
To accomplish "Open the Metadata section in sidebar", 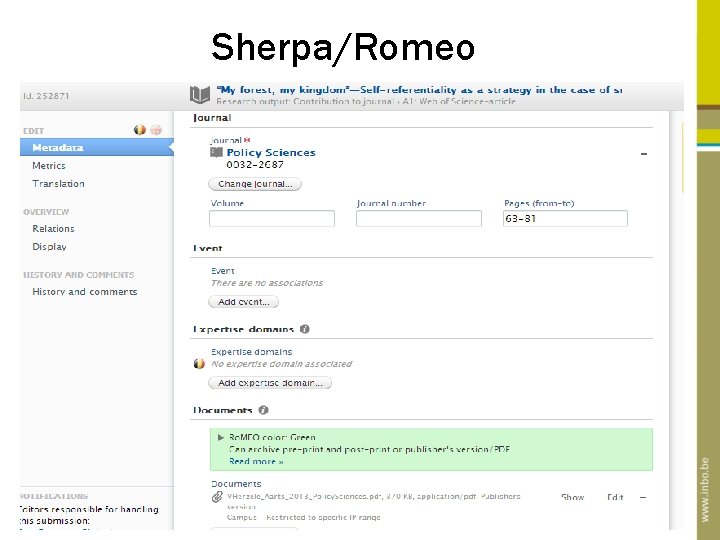I will (97, 147).
